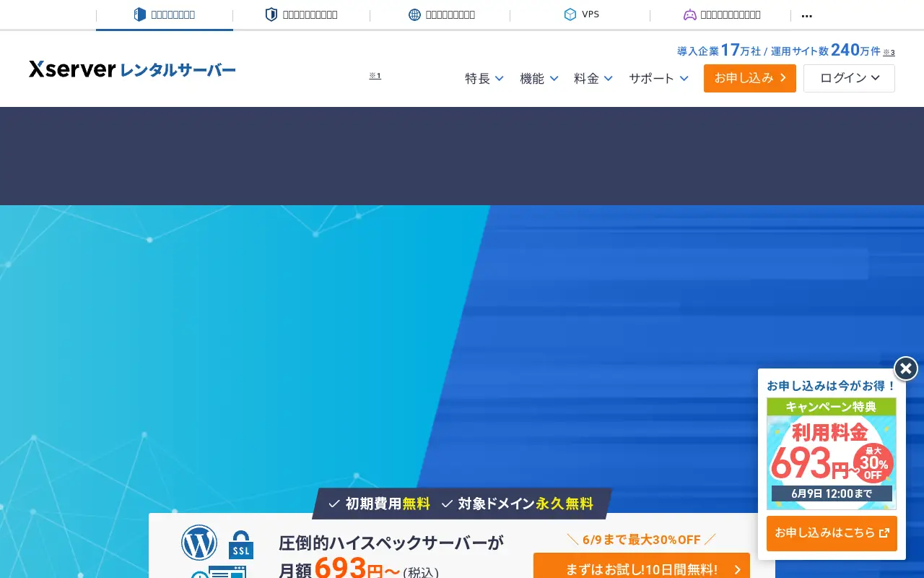Screen dimensions: 924x578
Task: Click the 圧倒的ハイスペックサーバーが heading
Action: [x=391, y=543]
